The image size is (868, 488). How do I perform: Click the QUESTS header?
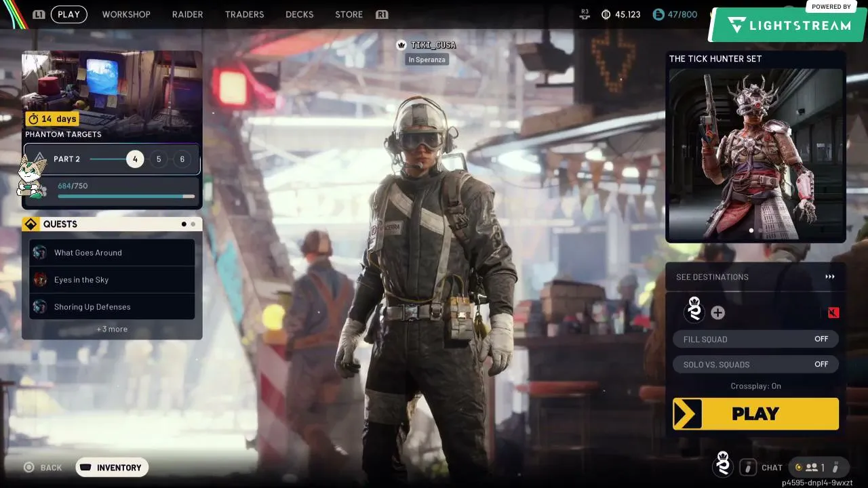point(112,224)
